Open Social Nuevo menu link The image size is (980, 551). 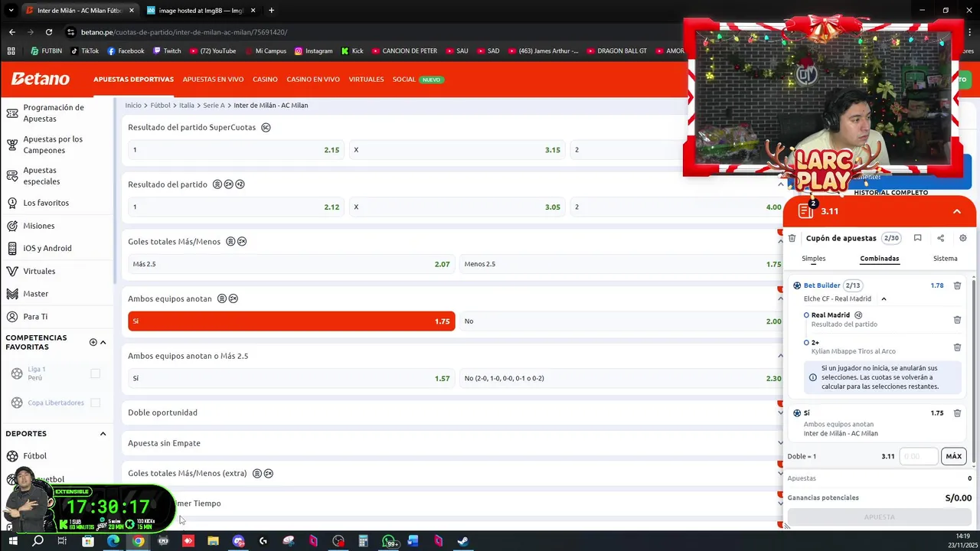point(418,80)
